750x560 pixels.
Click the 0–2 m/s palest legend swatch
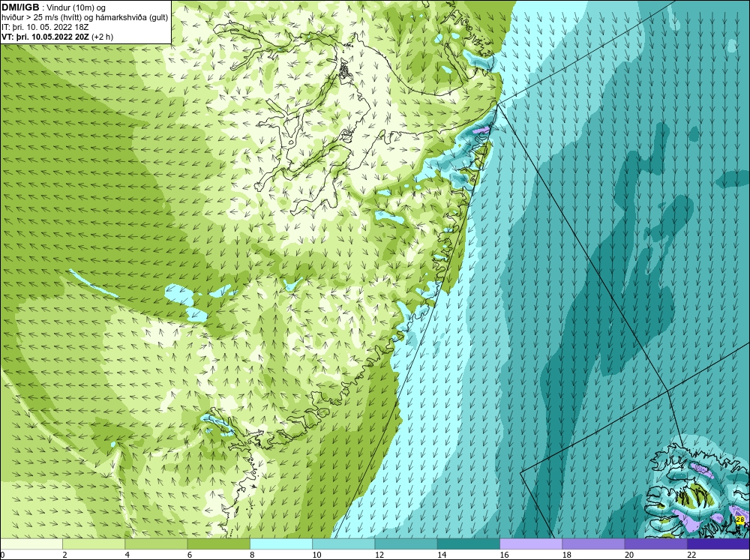[x=31, y=544]
